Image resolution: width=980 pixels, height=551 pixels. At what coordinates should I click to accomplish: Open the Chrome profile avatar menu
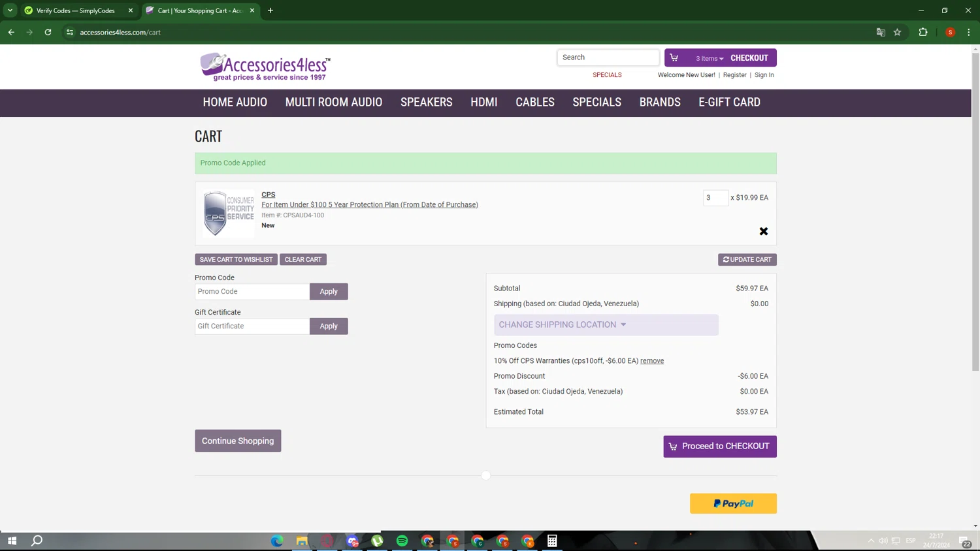click(x=951, y=32)
